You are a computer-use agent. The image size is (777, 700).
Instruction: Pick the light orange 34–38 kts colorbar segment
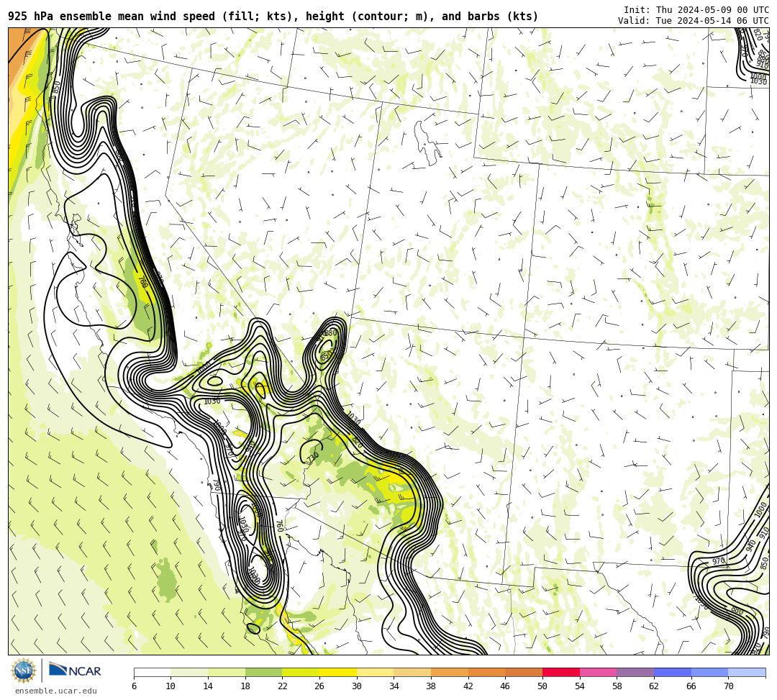(412, 672)
